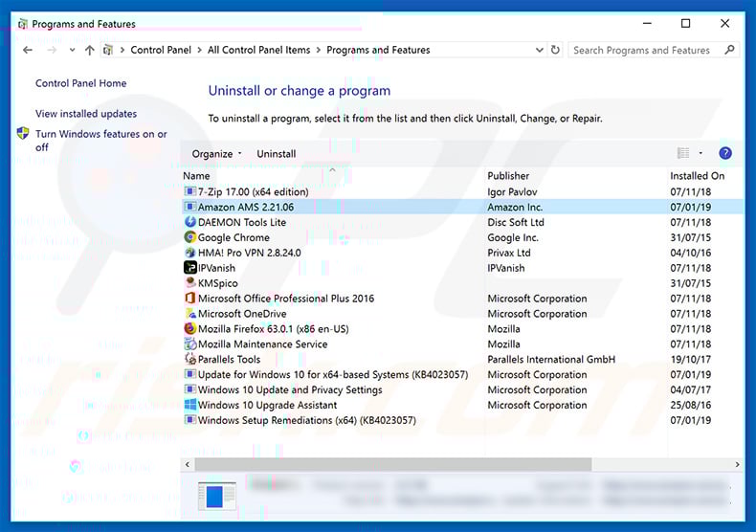Click the search magnifier icon
The image size is (756, 532).
pyautogui.click(x=729, y=50)
